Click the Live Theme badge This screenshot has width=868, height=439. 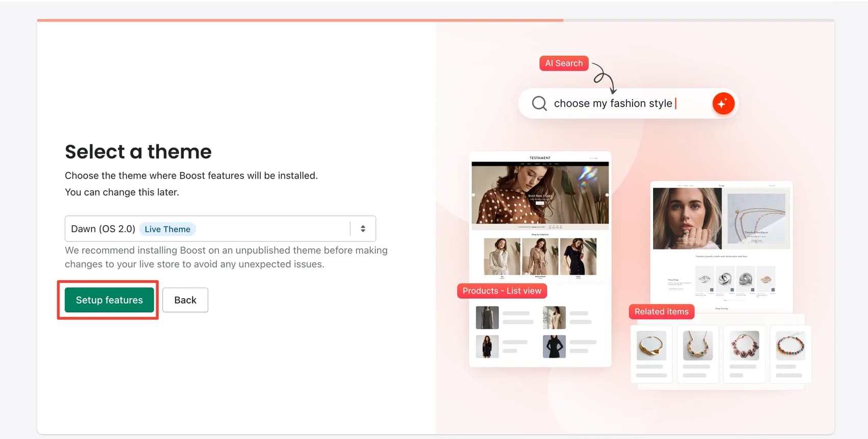coord(167,229)
